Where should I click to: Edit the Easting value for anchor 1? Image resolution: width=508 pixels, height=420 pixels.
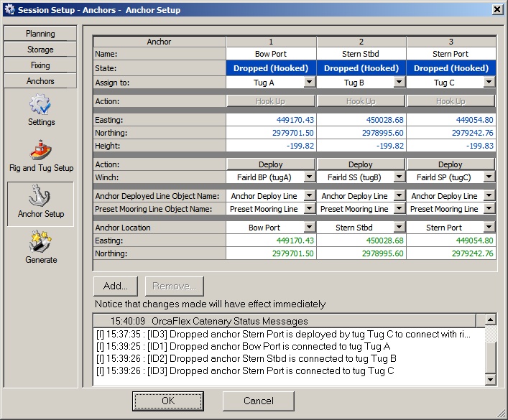coord(271,120)
